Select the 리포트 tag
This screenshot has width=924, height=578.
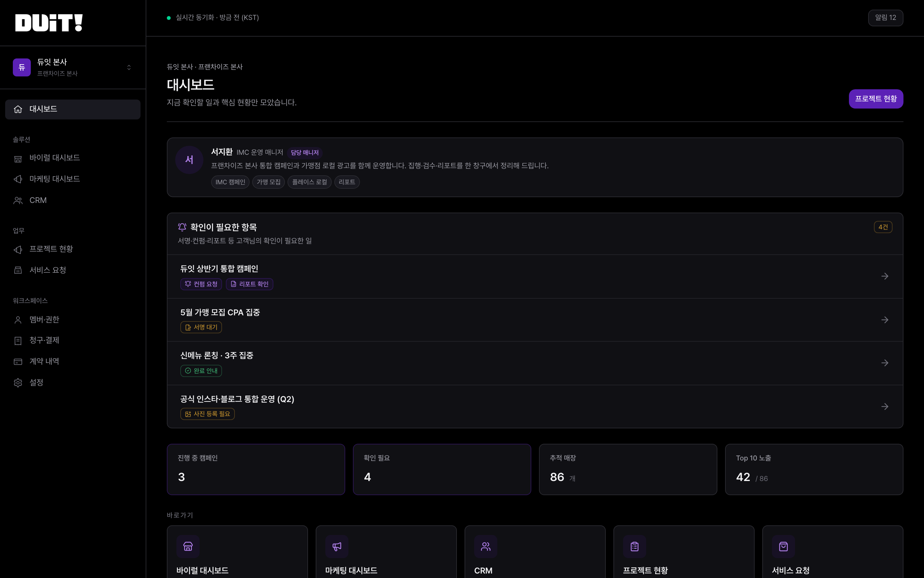(x=347, y=182)
